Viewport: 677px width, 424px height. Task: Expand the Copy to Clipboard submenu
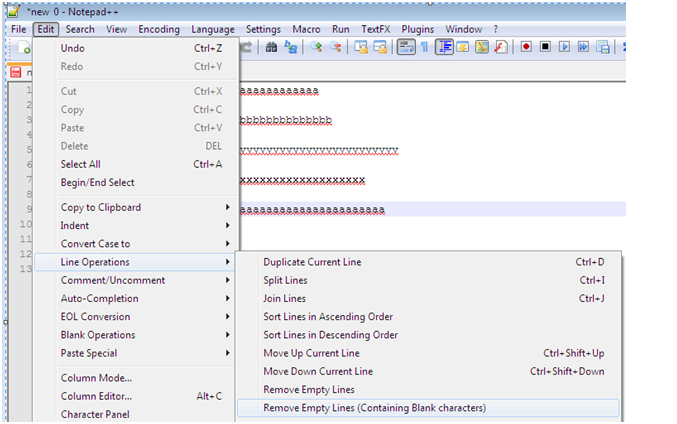136,207
